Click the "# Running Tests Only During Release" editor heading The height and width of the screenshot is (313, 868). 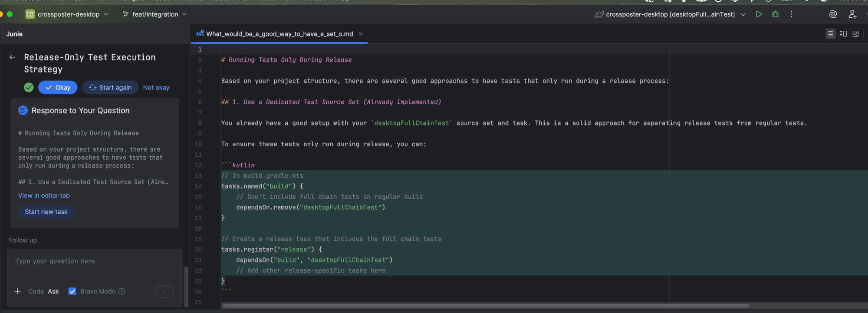[x=286, y=60]
